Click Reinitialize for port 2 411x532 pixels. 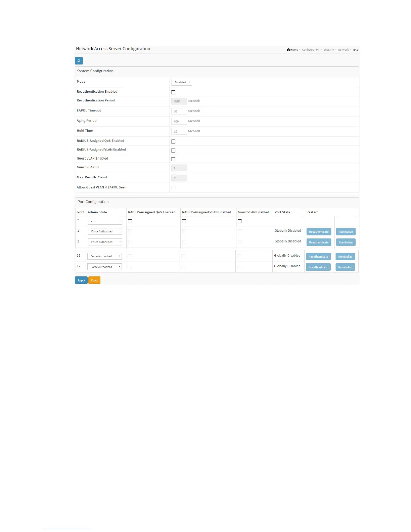click(346, 242)
